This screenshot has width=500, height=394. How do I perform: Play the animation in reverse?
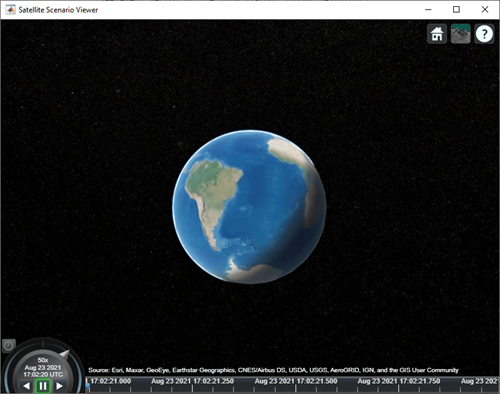(27, 386)
